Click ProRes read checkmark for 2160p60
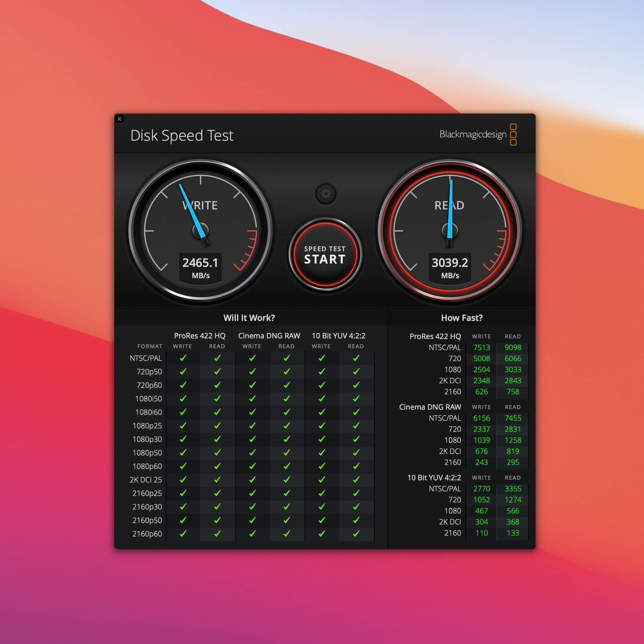The image size is (644, 644). 217,534
